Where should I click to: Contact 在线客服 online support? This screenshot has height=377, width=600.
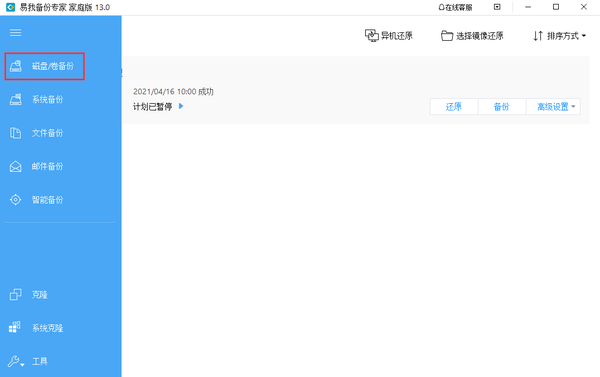(x=455, y=7)
